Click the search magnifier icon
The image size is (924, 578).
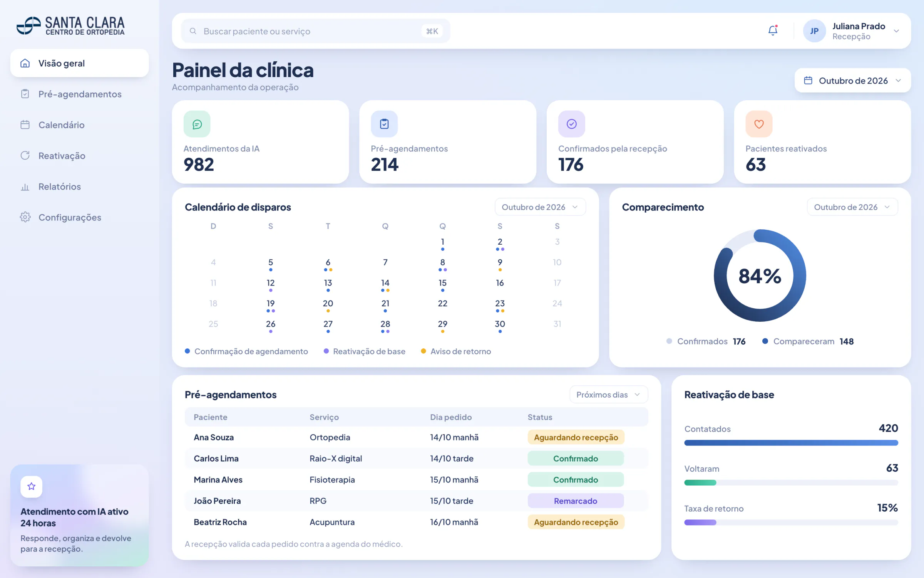point(193,31)
